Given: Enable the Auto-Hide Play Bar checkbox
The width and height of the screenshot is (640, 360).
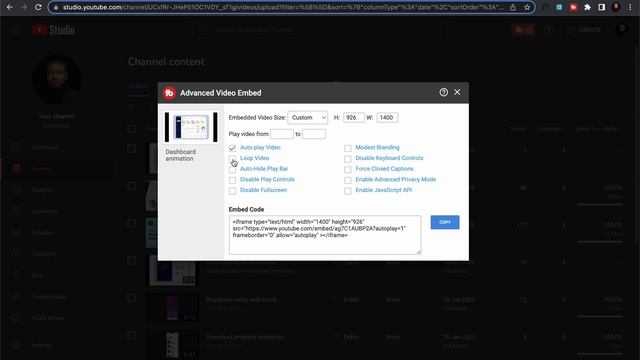Looking at the screenshot, I should pos(232,169).
